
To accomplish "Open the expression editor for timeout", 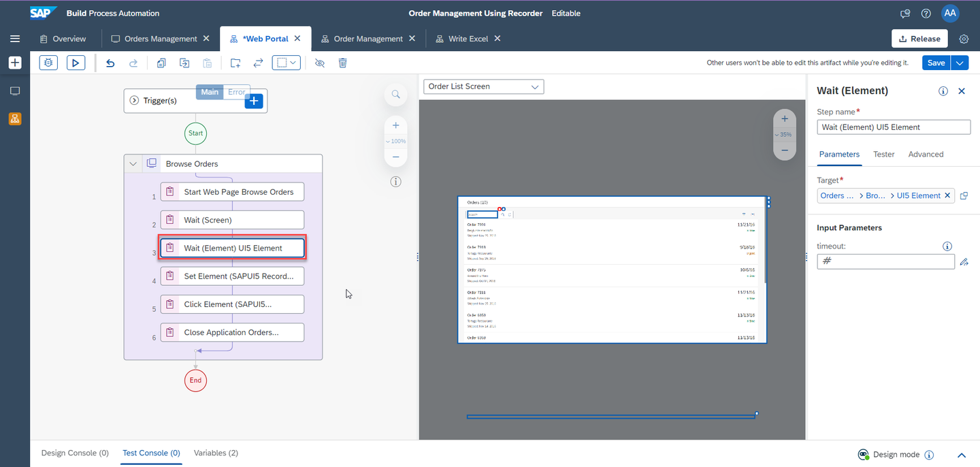I will [964, 261].
